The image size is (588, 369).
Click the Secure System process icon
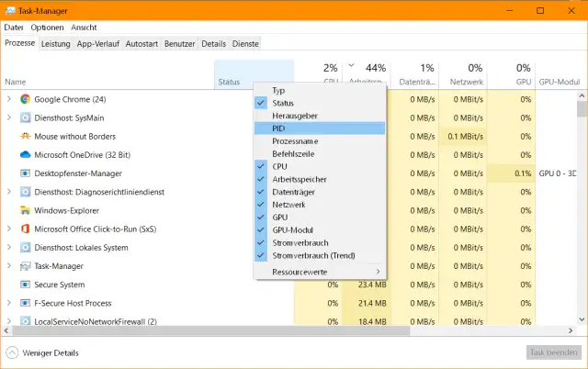click(x=26, y=285)
